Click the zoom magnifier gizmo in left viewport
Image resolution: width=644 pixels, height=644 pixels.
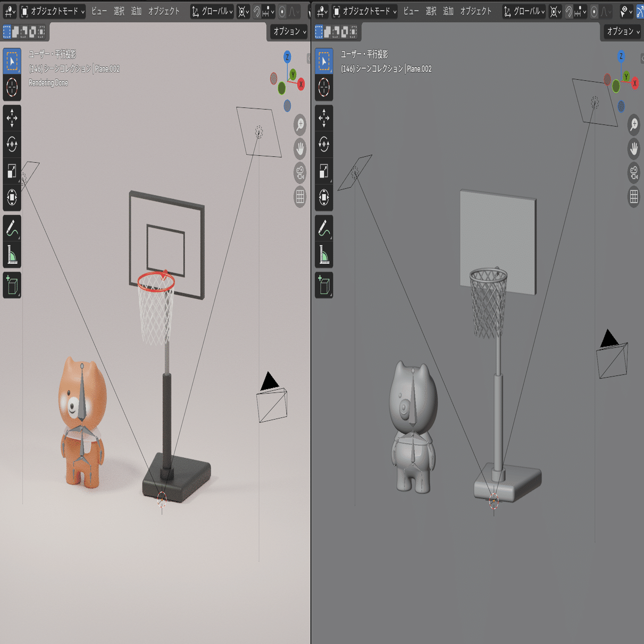tap(300, 124)
